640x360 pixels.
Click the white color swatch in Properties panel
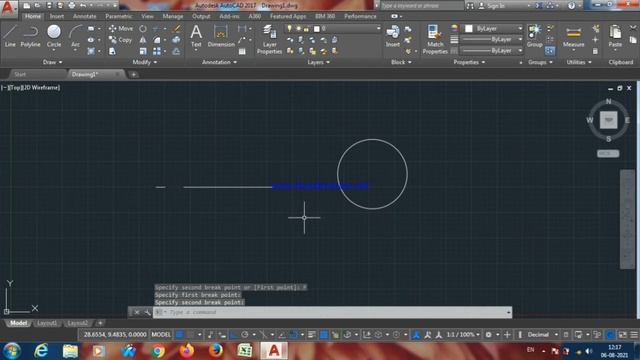click(x=469, y=29)
